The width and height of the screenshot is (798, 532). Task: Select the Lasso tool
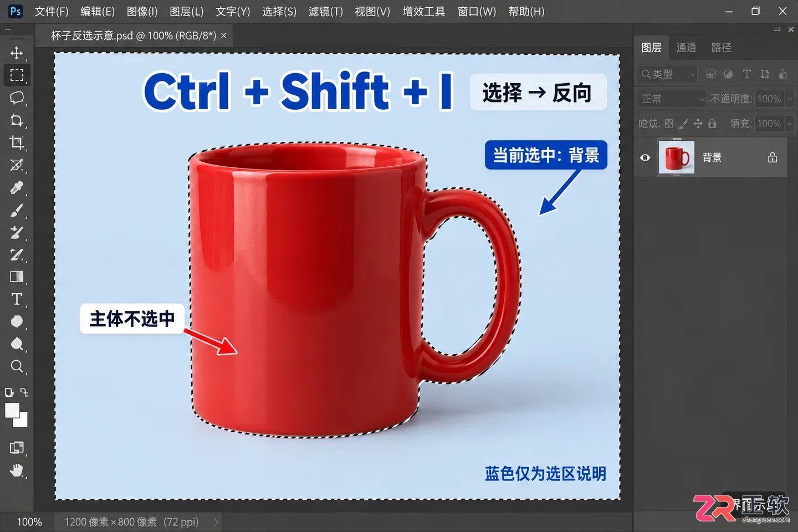tap(17, 98)
